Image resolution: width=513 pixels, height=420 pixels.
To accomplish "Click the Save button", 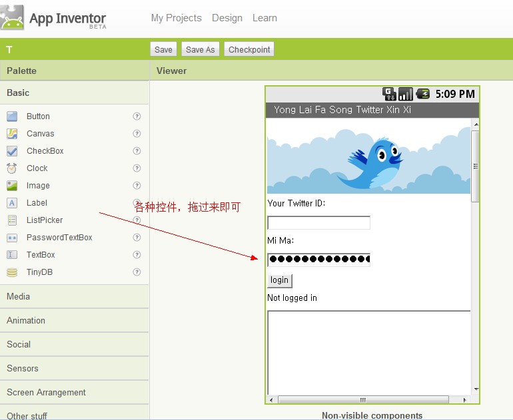I will [163, 50].
